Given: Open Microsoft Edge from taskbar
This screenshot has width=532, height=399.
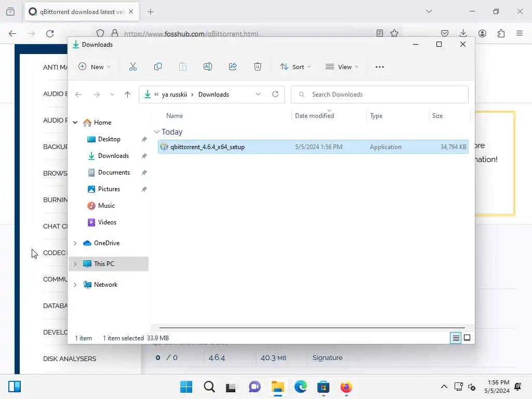Looking at the screenshot, I should click(x=301, y=387).
